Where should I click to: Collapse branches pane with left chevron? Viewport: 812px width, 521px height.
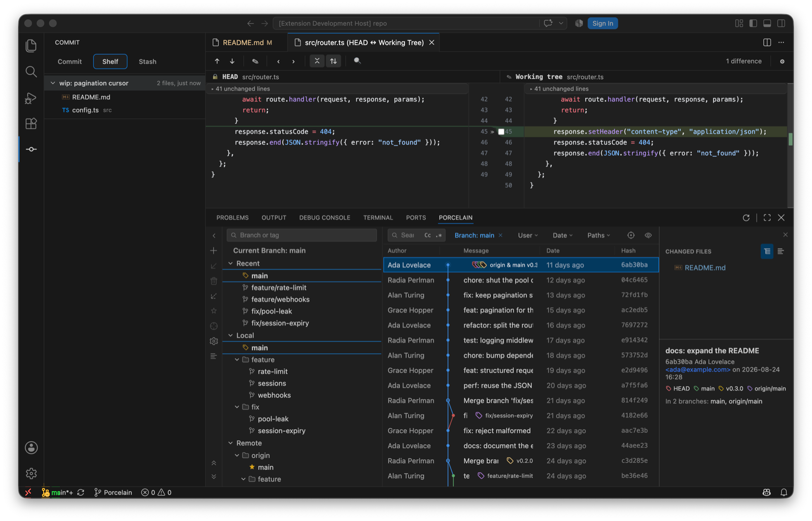point(214,235)
